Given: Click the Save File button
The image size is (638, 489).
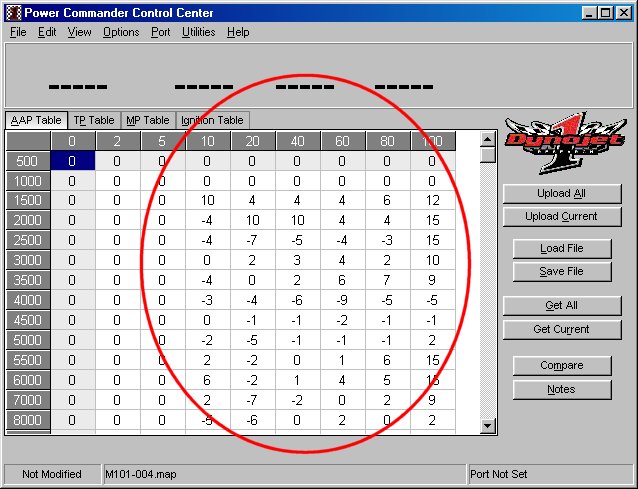Looking at the screenshot, I should point(562,271).
